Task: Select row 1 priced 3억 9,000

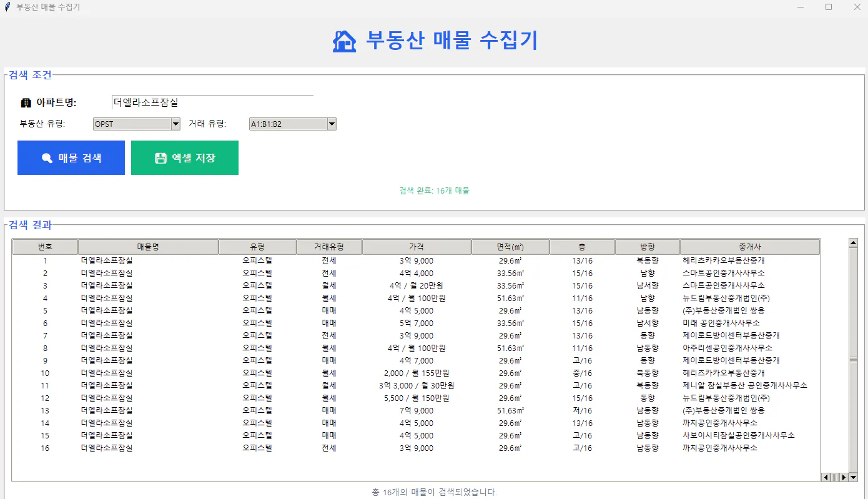Action: 416,260
